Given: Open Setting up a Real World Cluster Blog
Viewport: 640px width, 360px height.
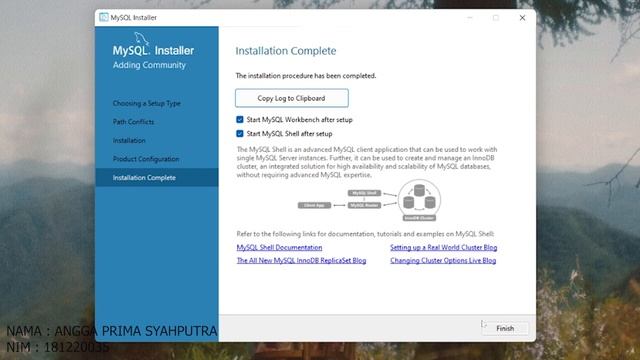Looking at the screenshot, I should [x=443, y=247].
